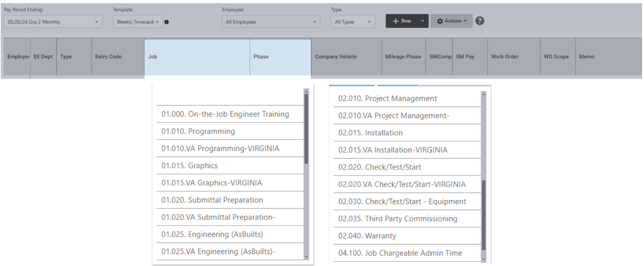
Task: Open the Actions gear menu
Action: click(x=451, y=21)
